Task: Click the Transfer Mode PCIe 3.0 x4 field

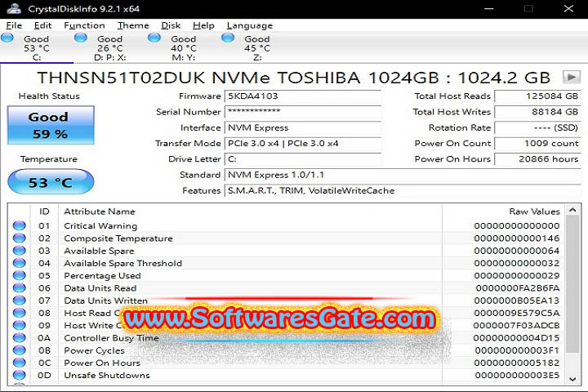Action: coord(303,143)
